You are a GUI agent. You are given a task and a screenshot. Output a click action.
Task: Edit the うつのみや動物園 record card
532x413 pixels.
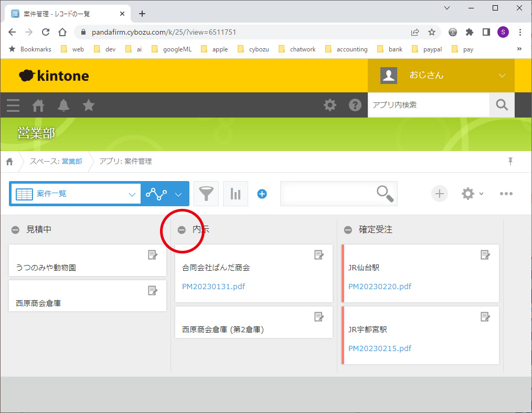click(x=153, y=255)
